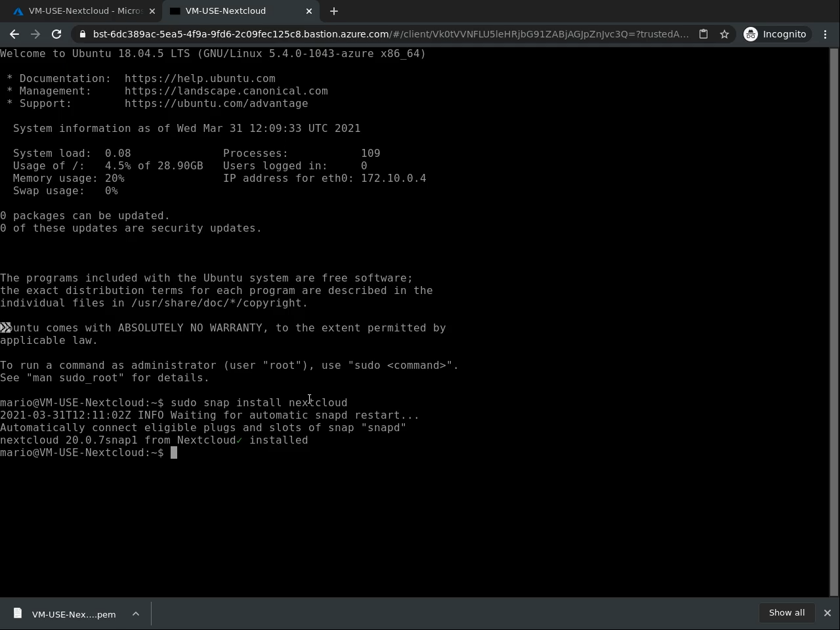Go back to the previous page
The image size is (840, 630).
coord(14,34)
